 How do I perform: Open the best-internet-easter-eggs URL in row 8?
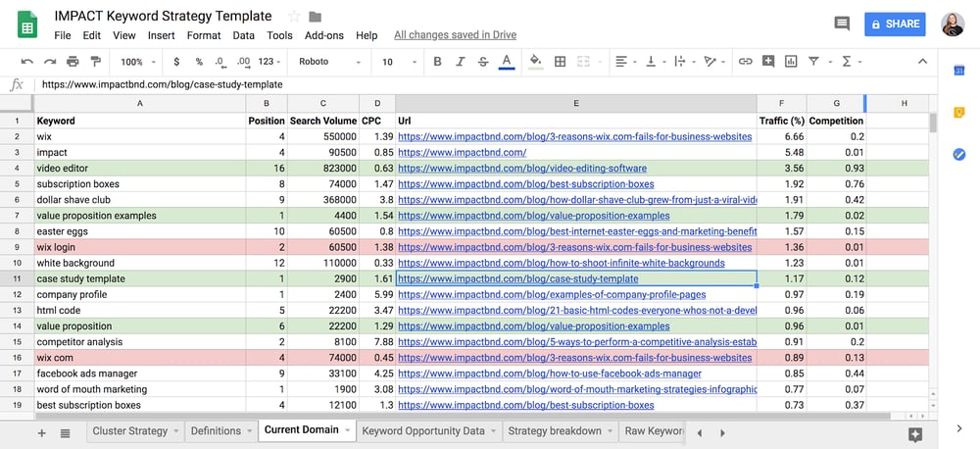pos(577,231)
